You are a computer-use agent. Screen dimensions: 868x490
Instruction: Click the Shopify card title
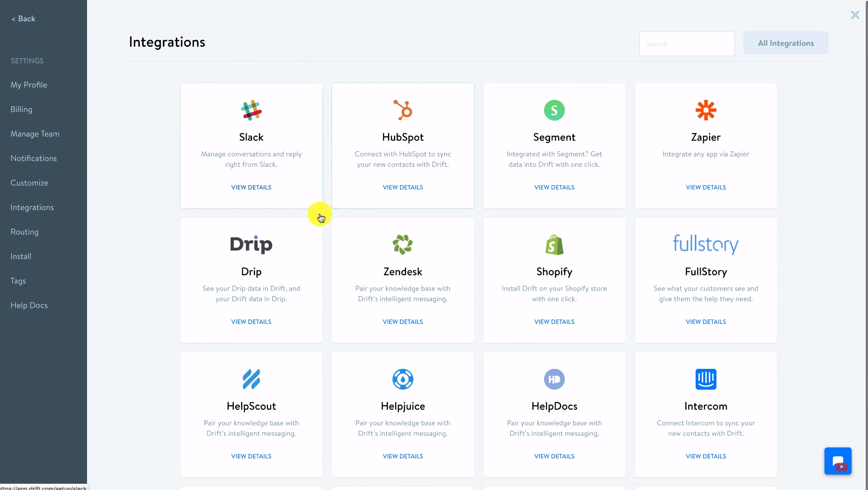coord(554,272)
